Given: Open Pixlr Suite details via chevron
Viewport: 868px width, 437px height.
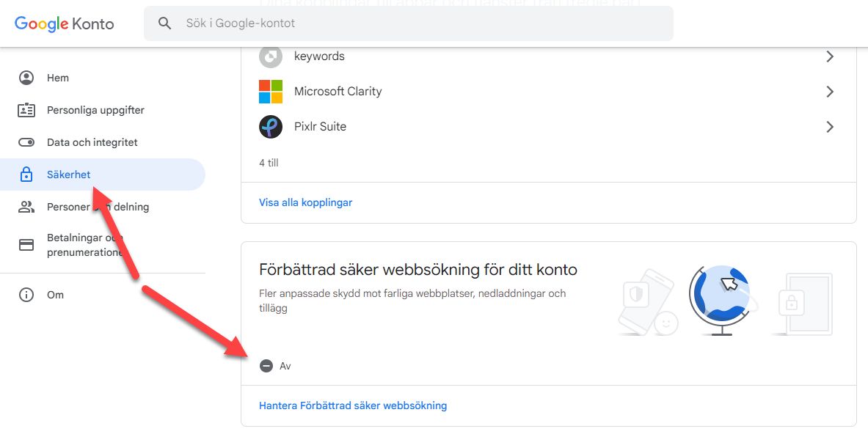Looking at the screenshot, I should pos(830,126).
